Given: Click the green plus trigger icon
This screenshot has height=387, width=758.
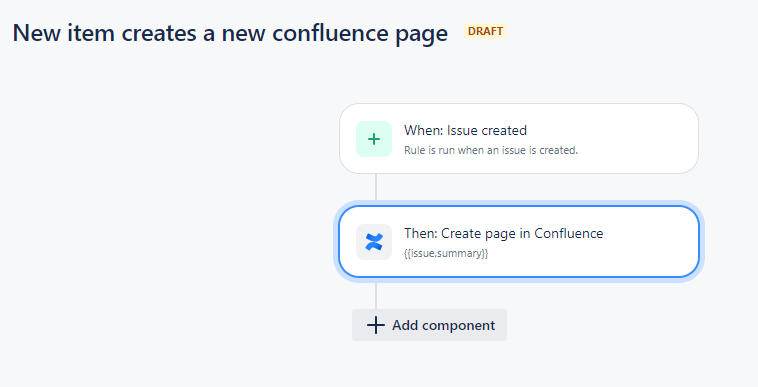Looking at the screenshot, I should click(374, 139).
